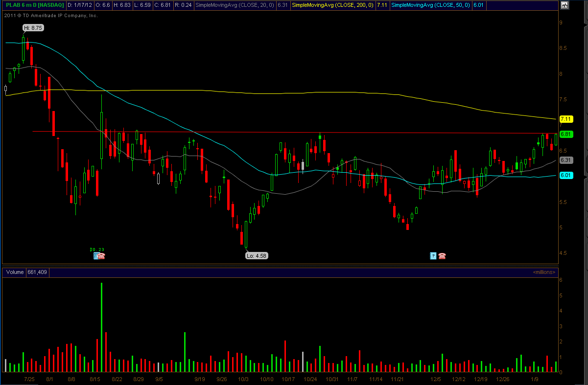588x385 pixels.
Task: Click the 8/15 date on the time axis
Action: 95,379
